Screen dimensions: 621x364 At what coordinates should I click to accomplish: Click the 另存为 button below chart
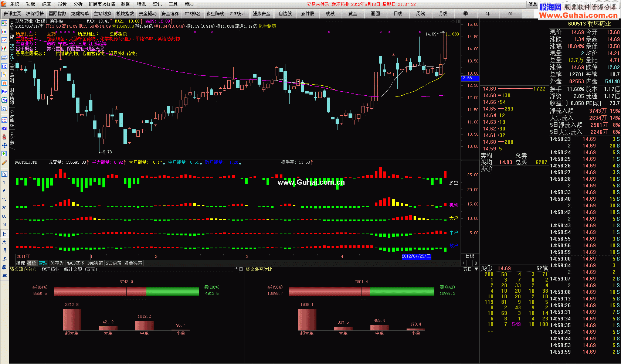(x=57, y=263)
